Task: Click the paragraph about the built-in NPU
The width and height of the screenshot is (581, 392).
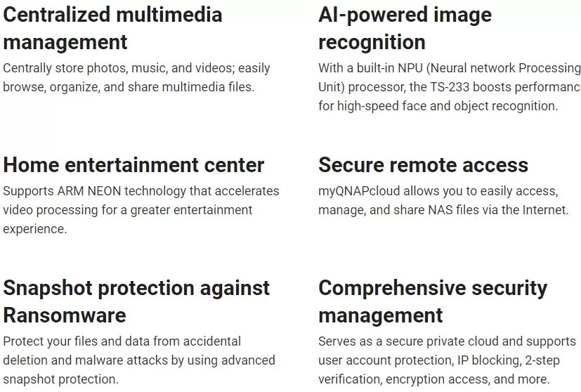Action: [450, 87]
